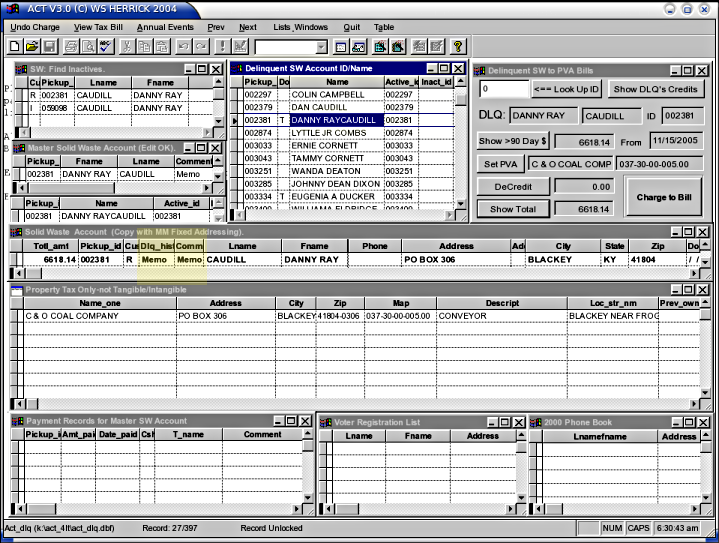The height and width of the screenshot is (543, 719).
Task: Click the DeCredit button
Action: (x=513, y=187)
